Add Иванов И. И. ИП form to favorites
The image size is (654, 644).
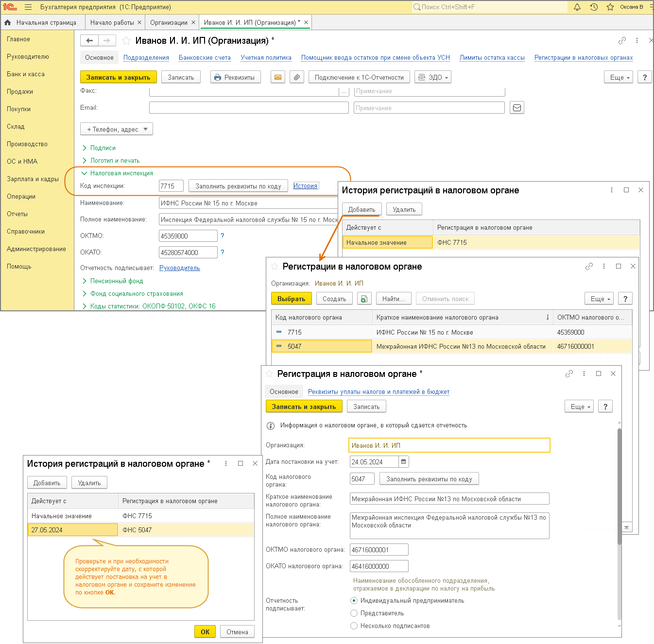[x=126, y=41]
